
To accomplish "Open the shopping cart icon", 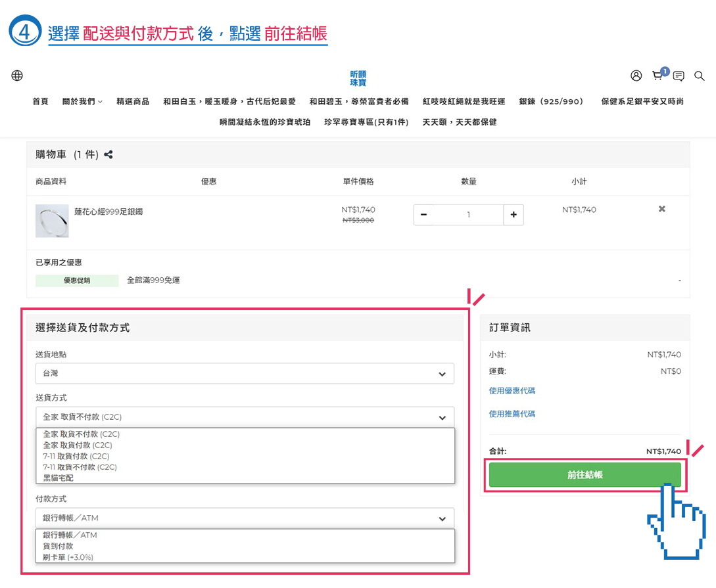I will [657, 76].
